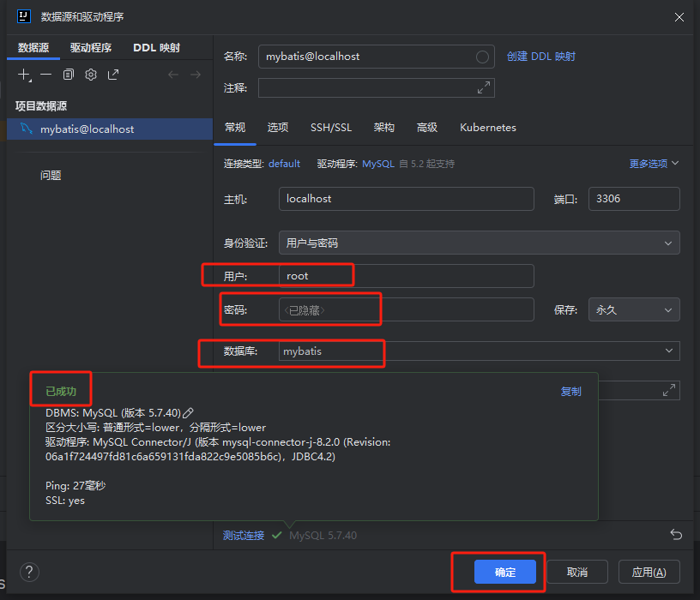Open the 选项 tab
The height and width of the screenshot is (600, 700).
coord(278,128)
